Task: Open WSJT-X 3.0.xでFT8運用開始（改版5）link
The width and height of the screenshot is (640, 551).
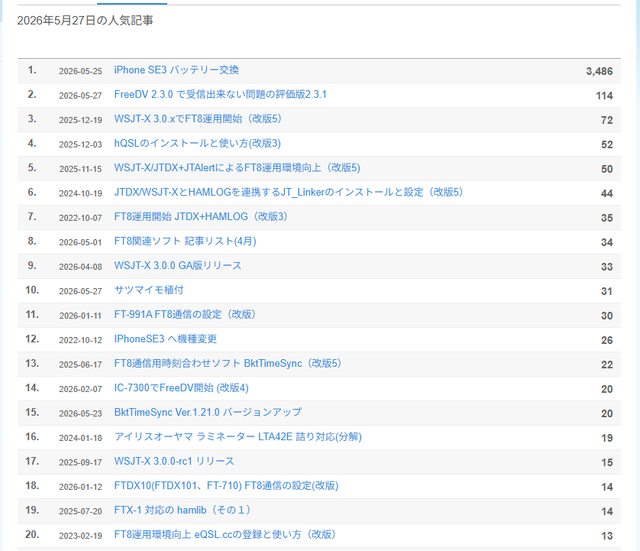Action: [198, 119]
